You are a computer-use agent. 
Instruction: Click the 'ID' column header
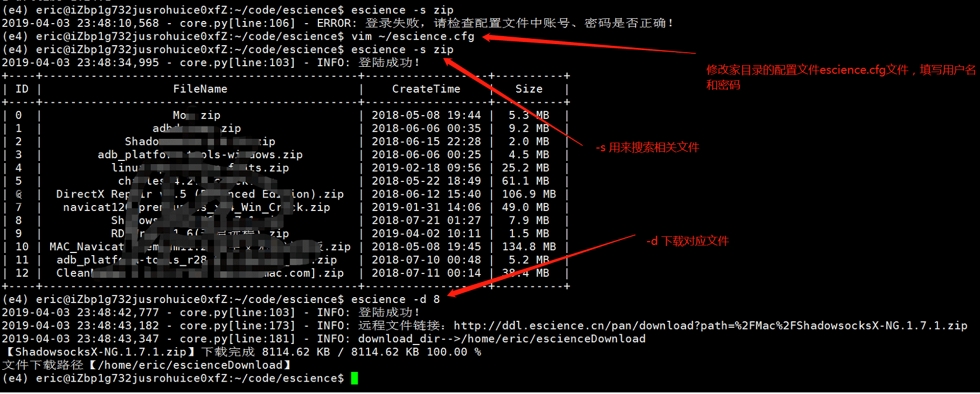click(x=22, y=89)
